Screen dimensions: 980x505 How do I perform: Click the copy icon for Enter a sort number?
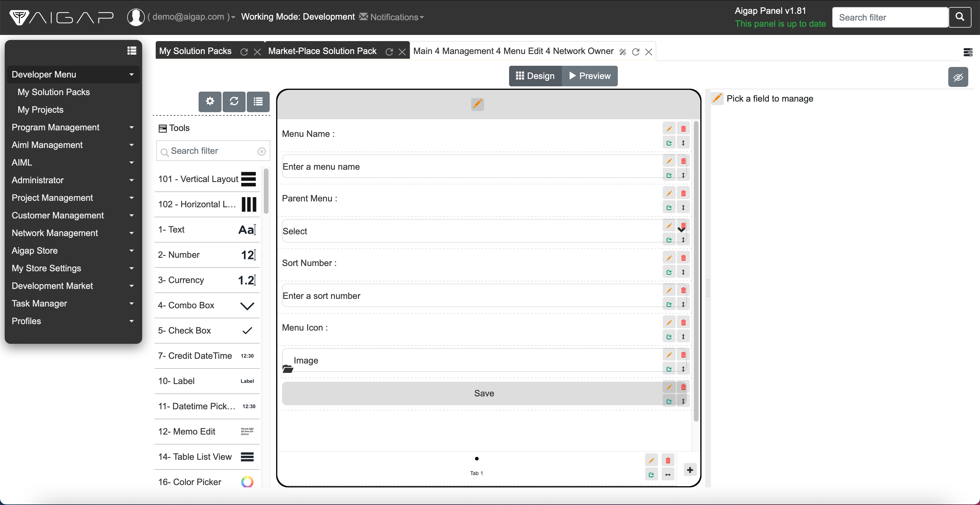(x=669, y=304)
